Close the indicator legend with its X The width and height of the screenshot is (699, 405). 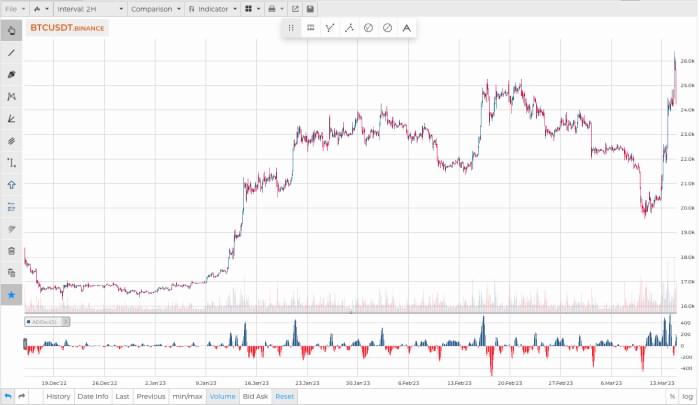point(66,322)
